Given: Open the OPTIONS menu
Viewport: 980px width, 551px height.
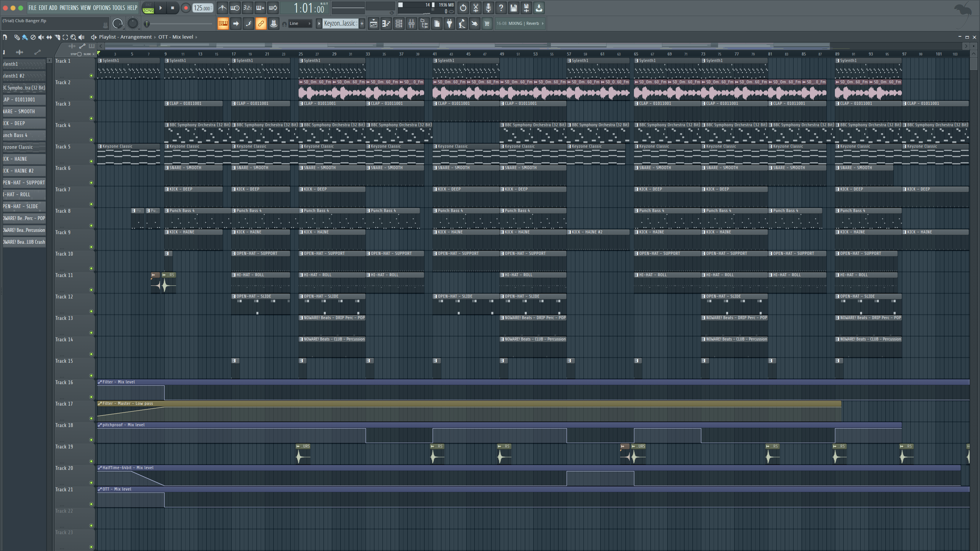Looking at the screenshot, I should point(102,8).
